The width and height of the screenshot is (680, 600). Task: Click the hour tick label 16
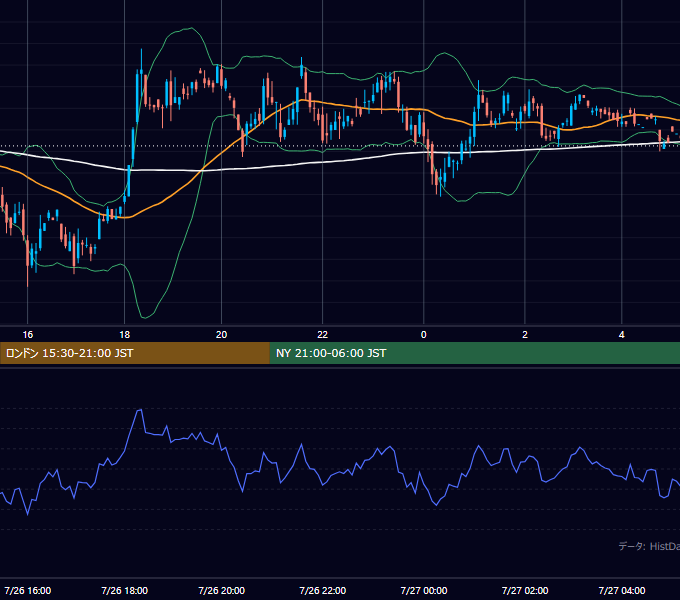(x=28, y=335)
